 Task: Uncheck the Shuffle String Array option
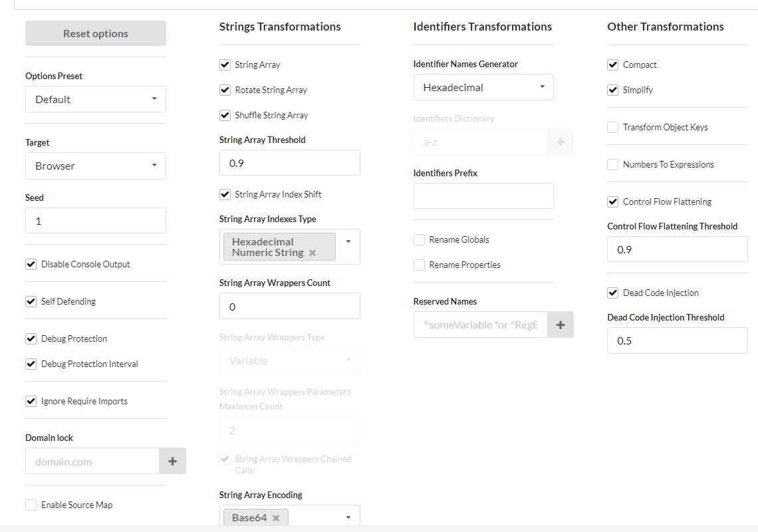[225, 115]
